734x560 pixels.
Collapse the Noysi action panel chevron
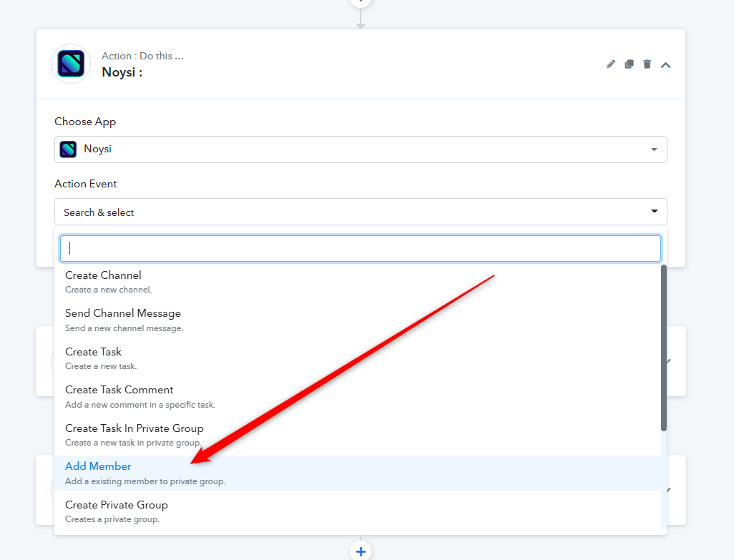tap(665, 65)
